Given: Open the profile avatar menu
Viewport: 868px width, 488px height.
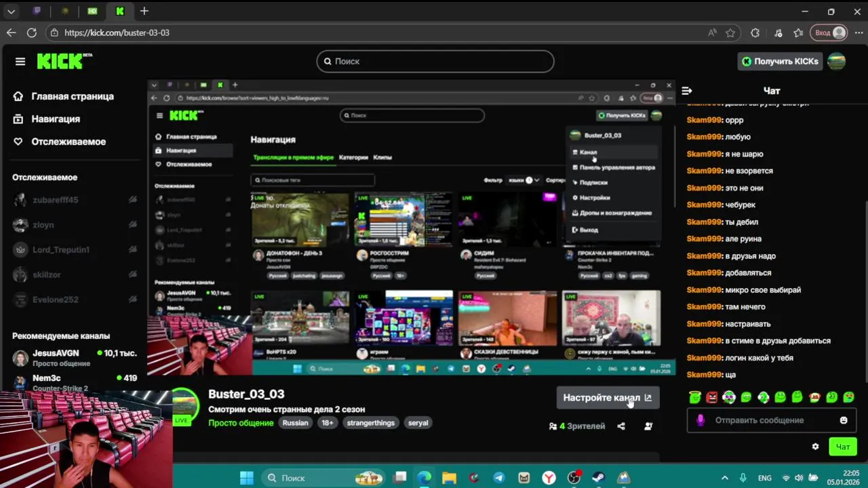Looking at the screenshot, I should coord(837,61).
